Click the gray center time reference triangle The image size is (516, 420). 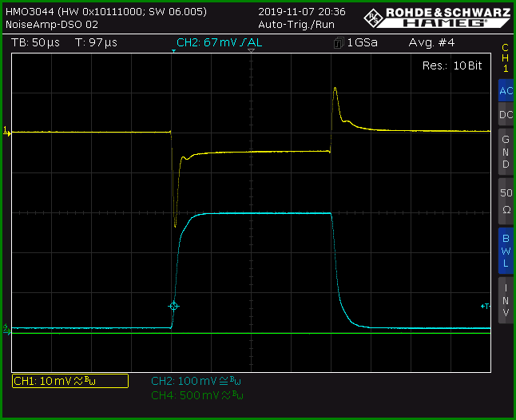[x=251, y=50]
